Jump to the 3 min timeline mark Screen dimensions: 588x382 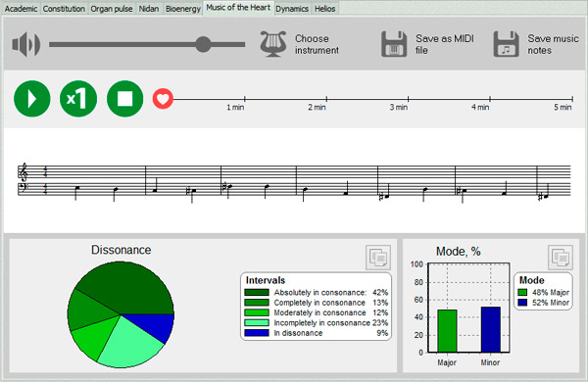click(x=408, y=99)
